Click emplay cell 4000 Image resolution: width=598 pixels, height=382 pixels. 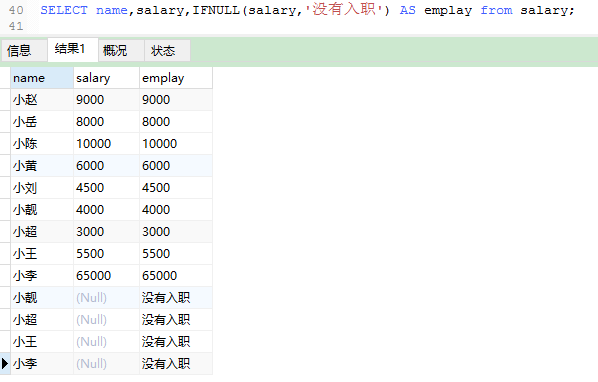[x=176, y=210]
